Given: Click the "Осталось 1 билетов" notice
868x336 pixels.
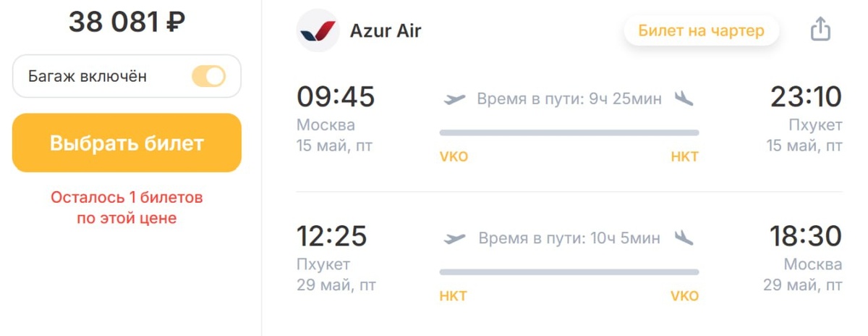Looking at the screenshot, I should [x=127, y=197].
